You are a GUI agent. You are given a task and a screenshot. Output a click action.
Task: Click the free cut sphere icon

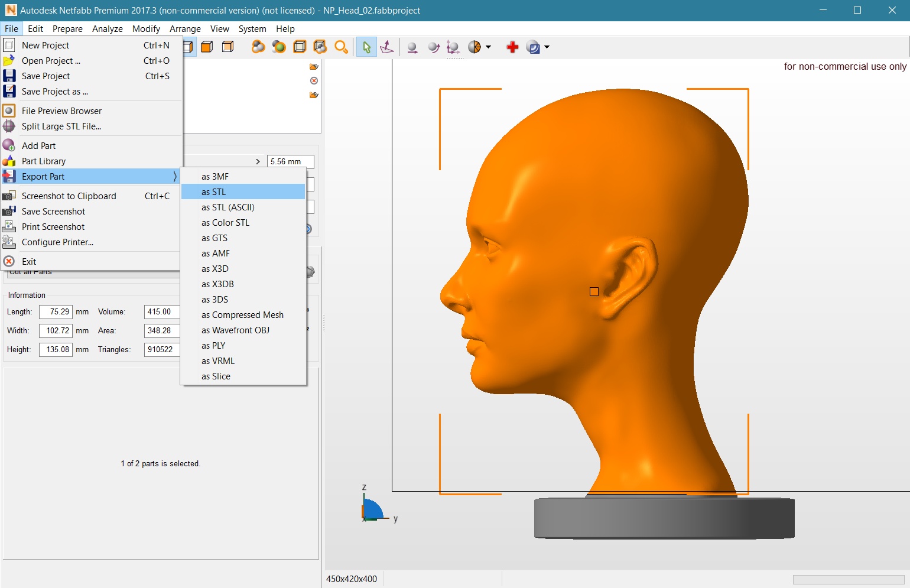click(x=474, y=47)
